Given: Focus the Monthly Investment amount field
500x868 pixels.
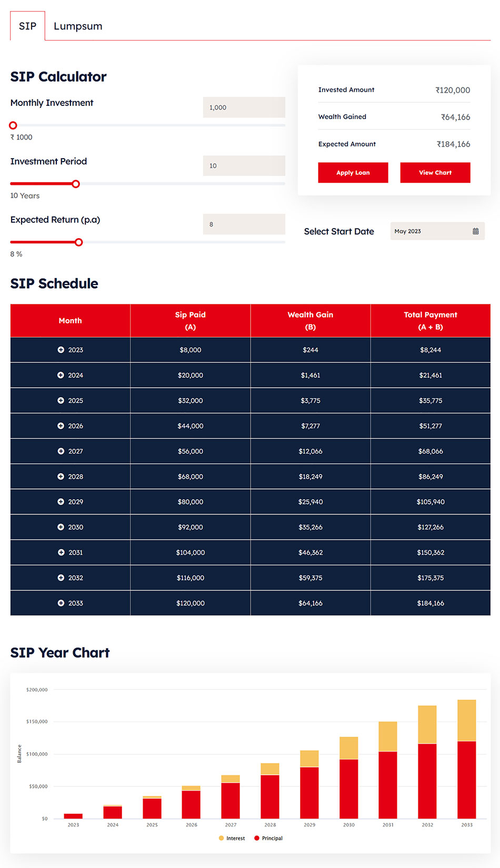Looking at the screenshot, I should click(x=244, y=107).
